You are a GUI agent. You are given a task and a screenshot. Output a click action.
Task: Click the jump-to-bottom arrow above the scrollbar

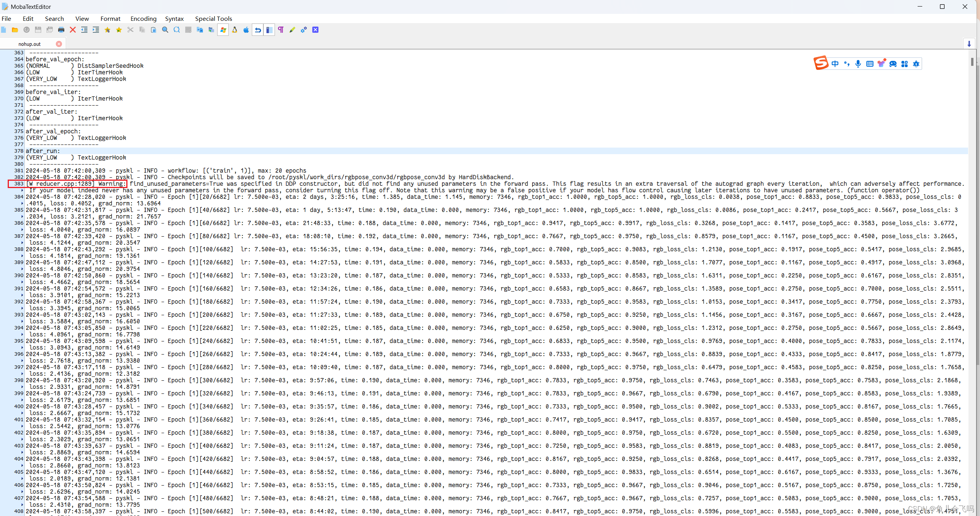[x=969, y=43]
